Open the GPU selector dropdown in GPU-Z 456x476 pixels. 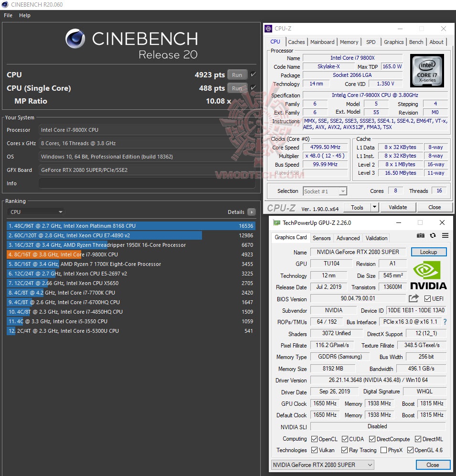pos(322,465)
